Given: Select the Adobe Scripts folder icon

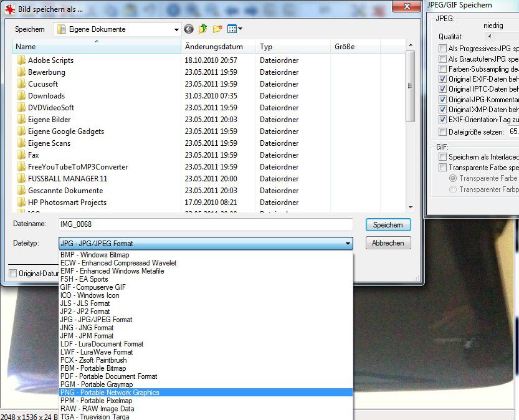Looking at the screenshot, I should (x=21, y=60).
